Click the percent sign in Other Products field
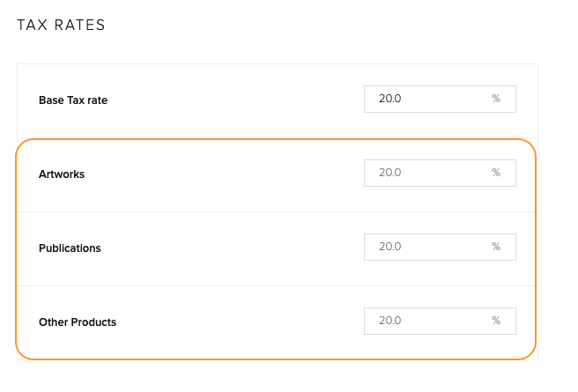The image size is (578, 392). [496, 322]
